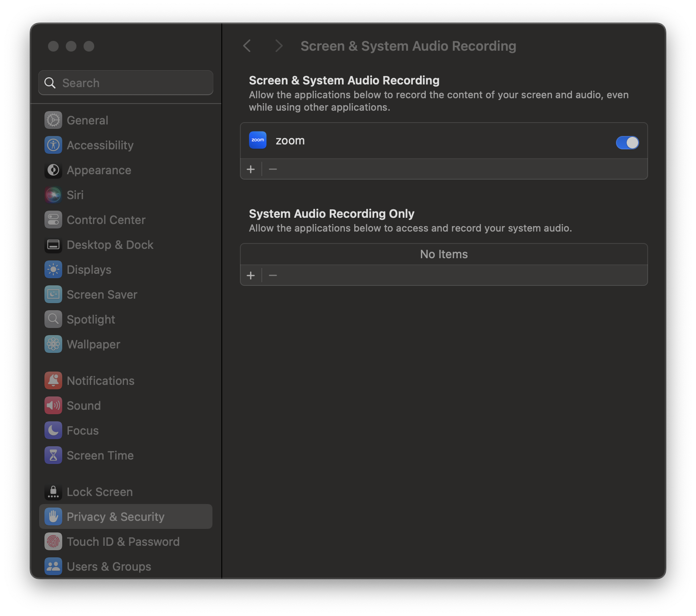The image size is (696, 616).
Task: Select Privacy & Security in sidebar
Action: [x=116, y=516]
